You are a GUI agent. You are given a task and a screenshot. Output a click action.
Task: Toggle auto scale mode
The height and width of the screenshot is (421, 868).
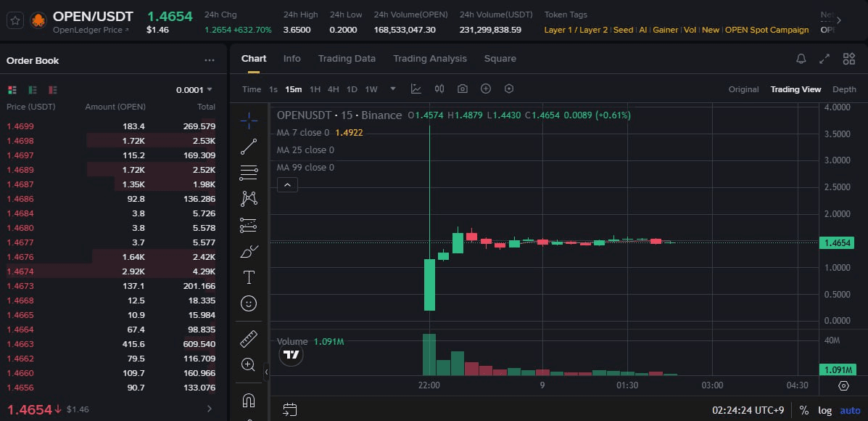point(851,411)
